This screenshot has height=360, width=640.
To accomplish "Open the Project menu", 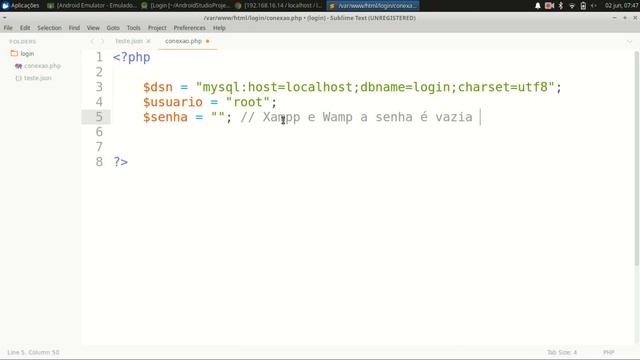I will click(x=157, y=28).
